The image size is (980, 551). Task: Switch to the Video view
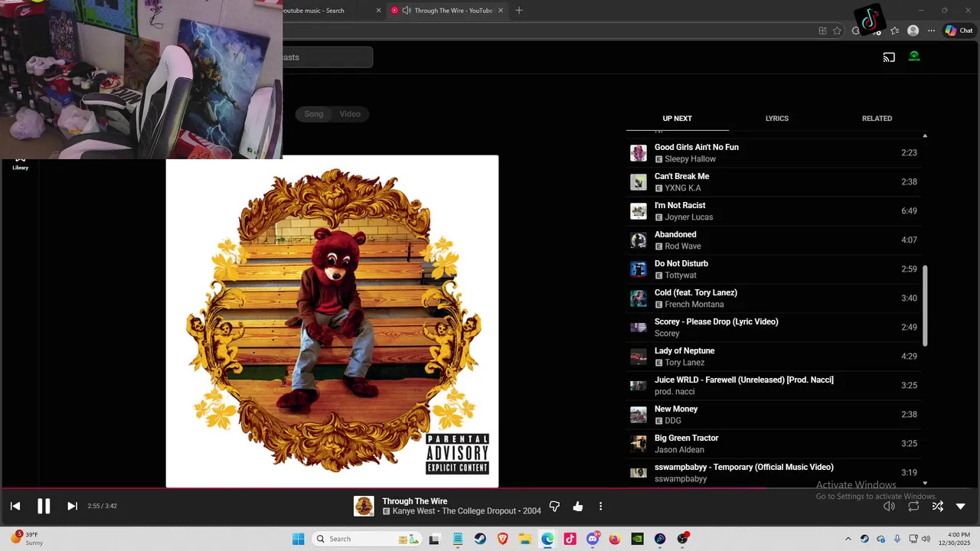(x=350, y=114)
